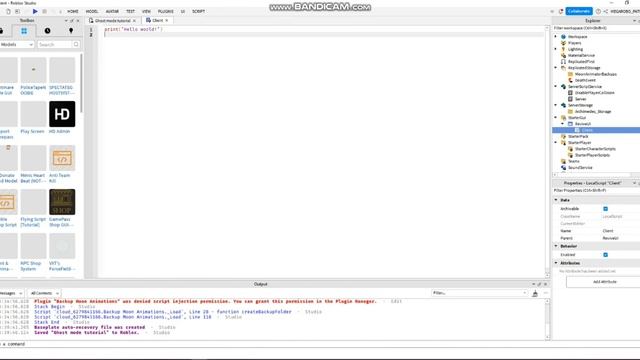Click the SoundService icon in Explorer

[564, 168]
